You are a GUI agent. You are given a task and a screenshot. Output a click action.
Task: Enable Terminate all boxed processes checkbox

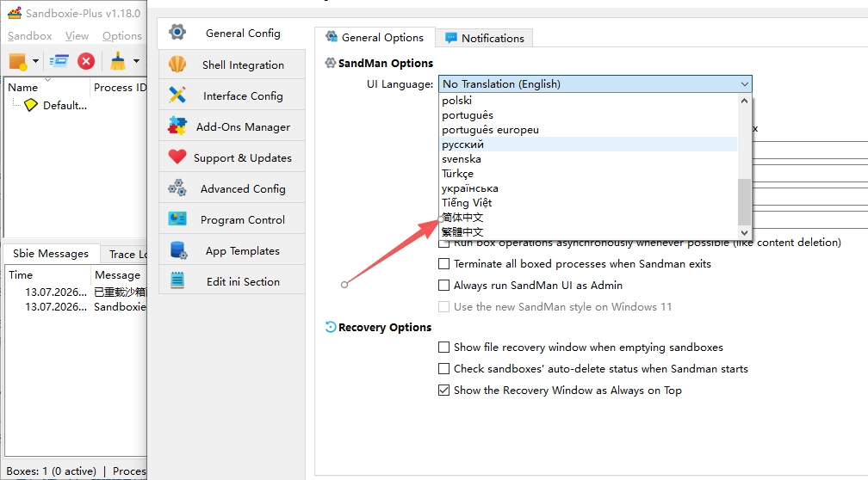pyautogui.click(x=443, y=264)
